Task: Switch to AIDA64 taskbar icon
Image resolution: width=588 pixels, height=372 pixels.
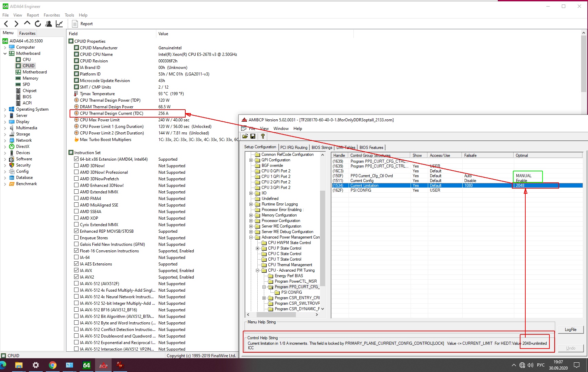Action: 86,365
